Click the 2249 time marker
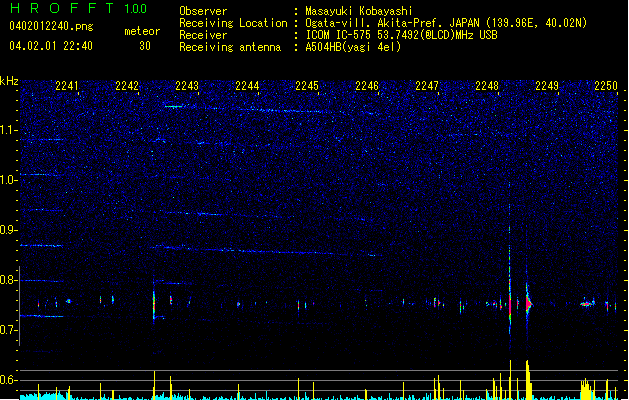Screen dimensions: 629x400 point(547,85)
